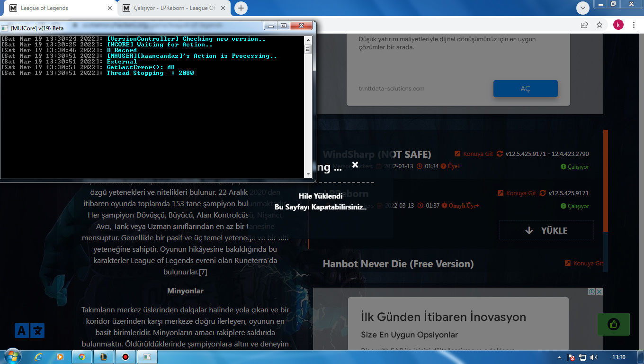Click the 'GetLastError(): d8' console line

141,67
